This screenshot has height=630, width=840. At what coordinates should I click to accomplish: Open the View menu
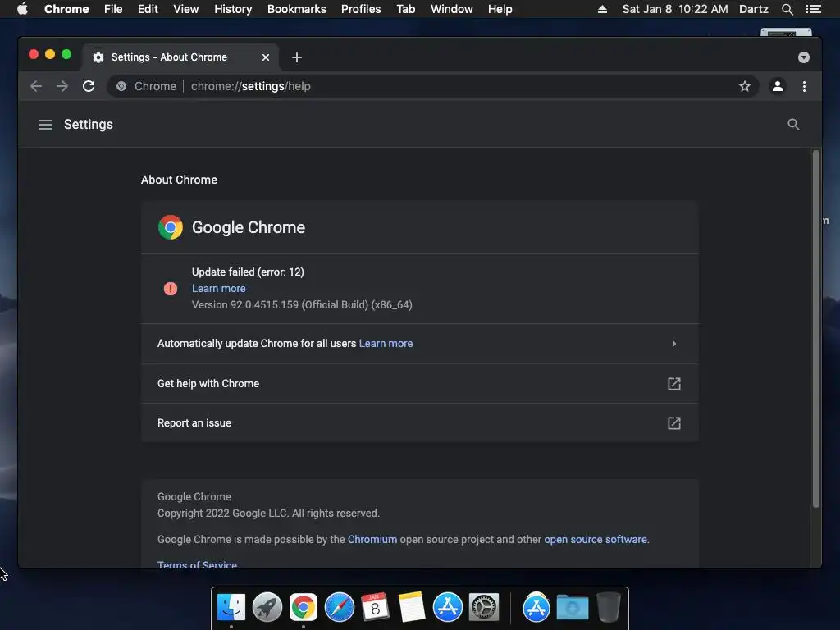click(186, 9)
